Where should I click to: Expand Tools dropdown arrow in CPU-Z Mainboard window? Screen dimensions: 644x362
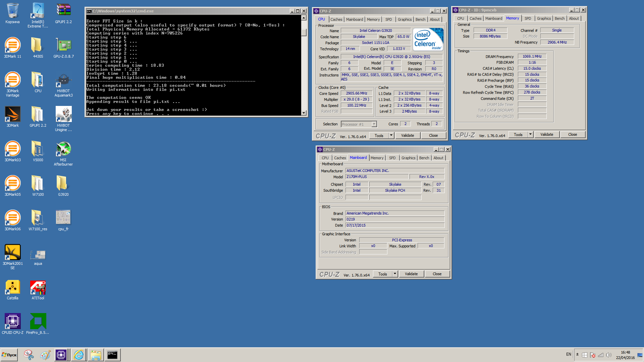click(395, 274)
